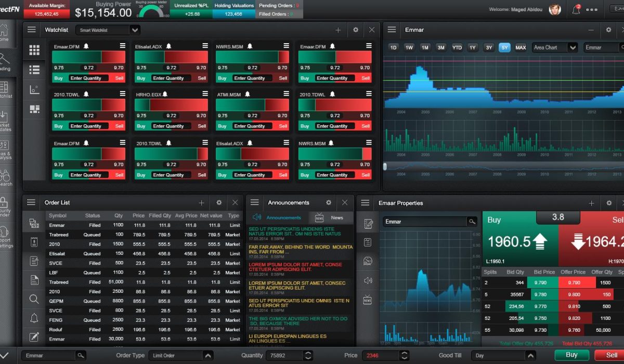Expand the Smart Watchlist dropdown
This screenshot has width=624, height=364.
pos(135,30)
